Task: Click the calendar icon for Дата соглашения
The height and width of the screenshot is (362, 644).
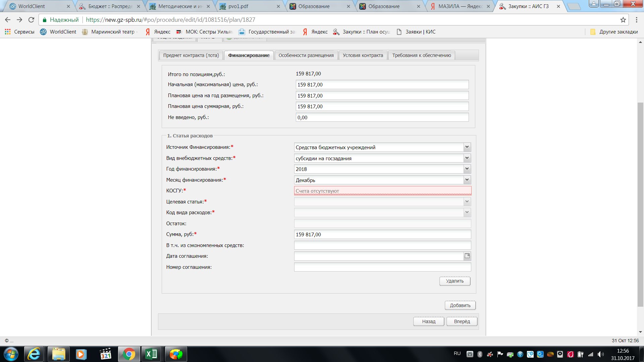Action: tap(467, 256)
